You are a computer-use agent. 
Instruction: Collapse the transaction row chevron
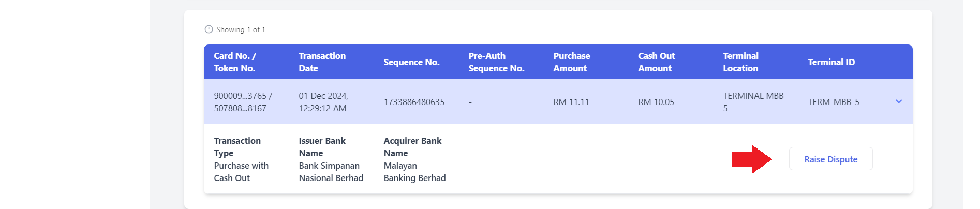[x=899, y=101]
